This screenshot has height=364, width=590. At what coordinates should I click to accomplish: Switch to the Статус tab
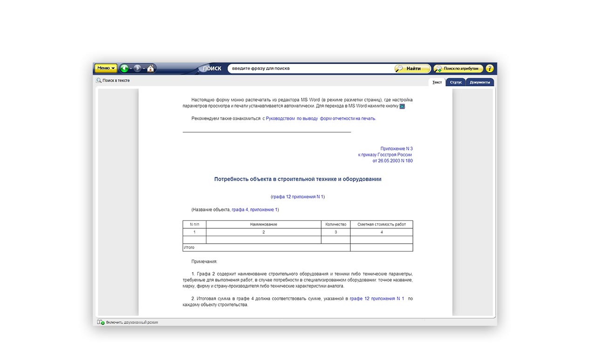click(456, 82)
